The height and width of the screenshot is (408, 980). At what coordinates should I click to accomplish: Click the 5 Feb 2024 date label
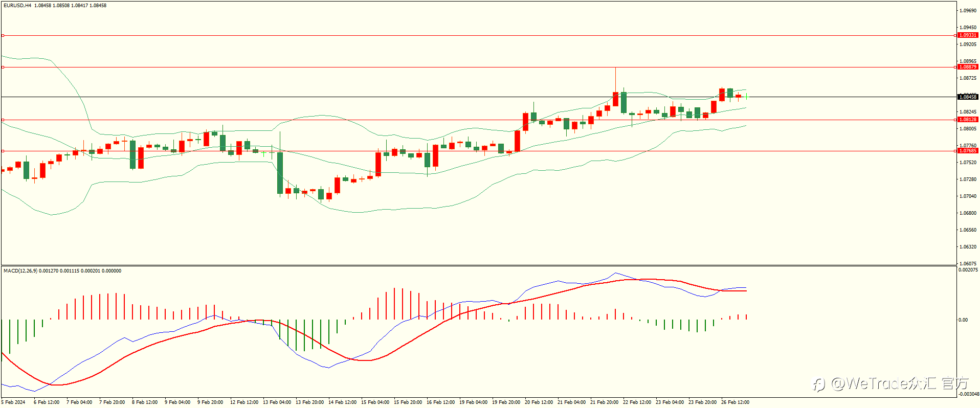[13, 402]
